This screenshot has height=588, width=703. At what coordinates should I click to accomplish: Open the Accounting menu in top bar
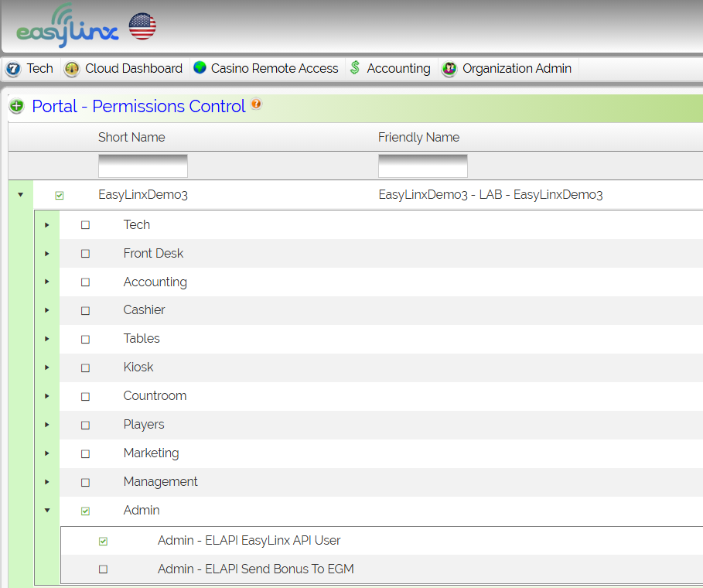point(398,68)
